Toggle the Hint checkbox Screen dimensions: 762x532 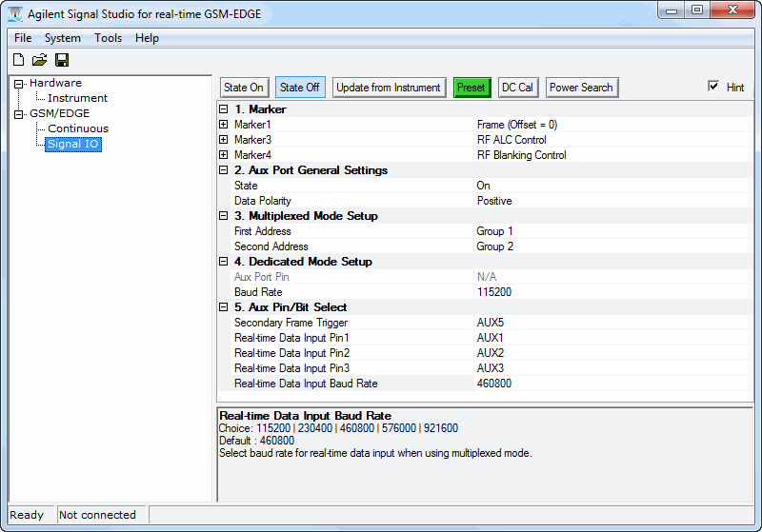tap(713, 87)
